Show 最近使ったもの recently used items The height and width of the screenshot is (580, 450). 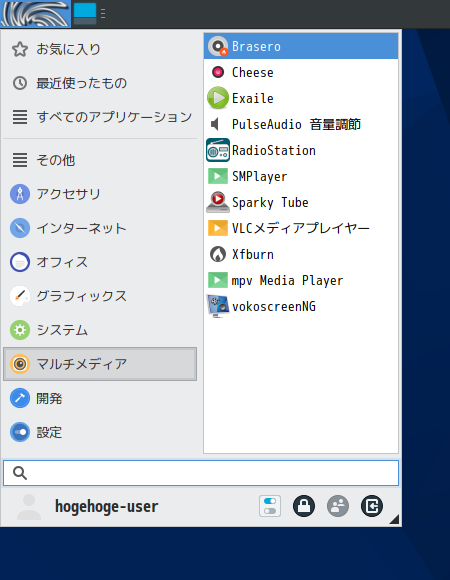[100, 83]
